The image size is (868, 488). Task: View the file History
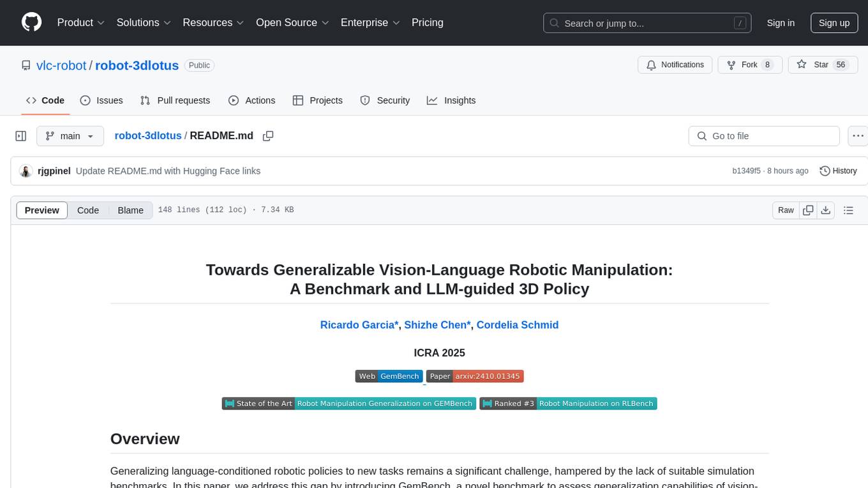coord(838,171)
